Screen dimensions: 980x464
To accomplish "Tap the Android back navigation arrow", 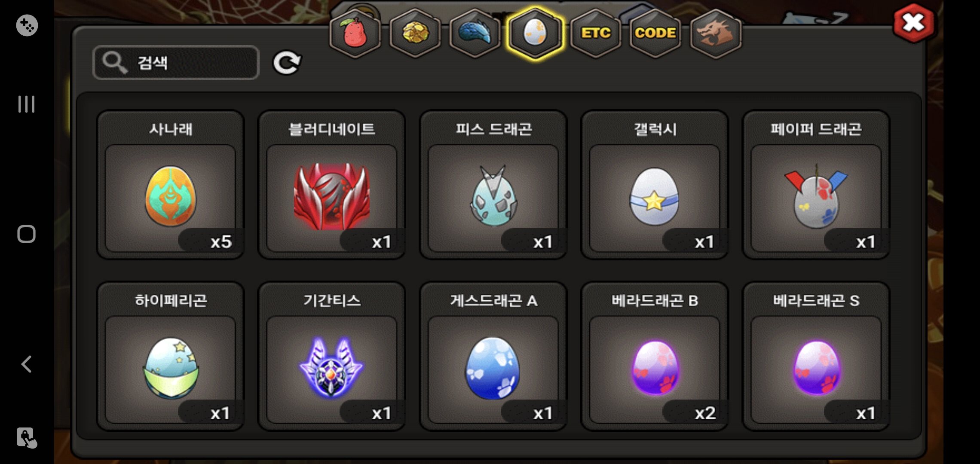I will coord(27,364).
